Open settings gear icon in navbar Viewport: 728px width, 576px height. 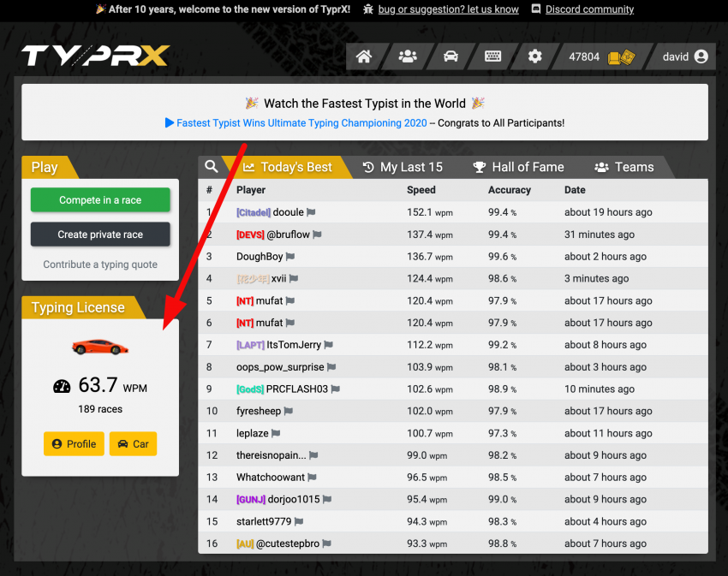(535, 56)
